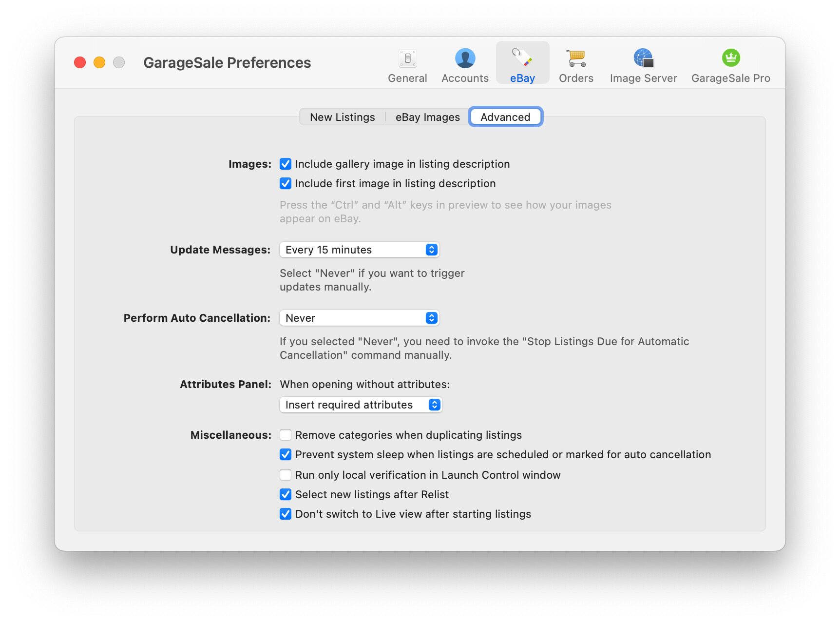Click the Perform Auto Cancellation: label
The image size is (840, 623).
(x=197, y=318)
